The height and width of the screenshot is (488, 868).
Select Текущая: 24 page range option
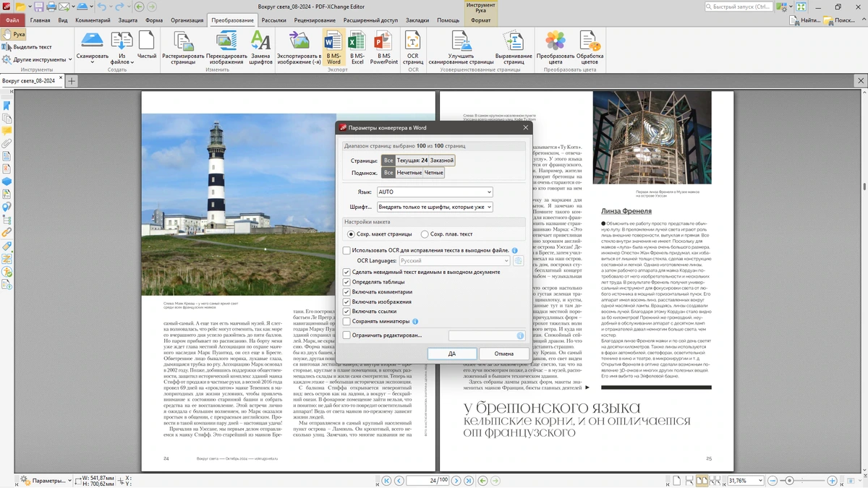coord(412,160)
